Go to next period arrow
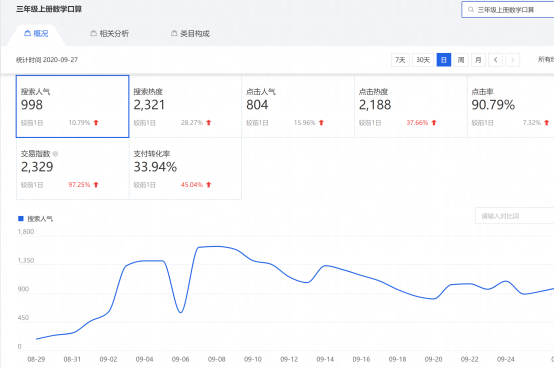The width and height of the screenshot is (554, 368). pyautogui.click(x=513, y=60)
